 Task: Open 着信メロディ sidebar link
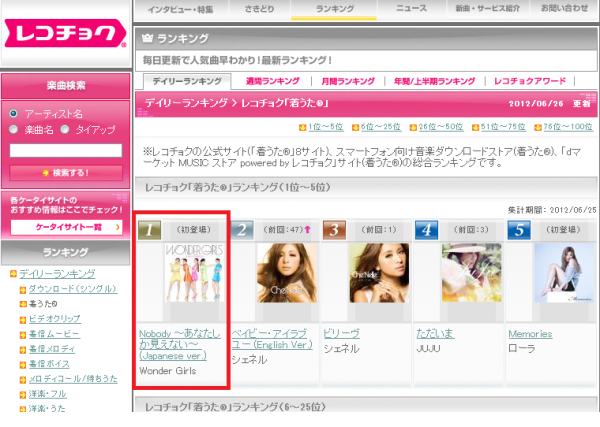click(52, 349)
